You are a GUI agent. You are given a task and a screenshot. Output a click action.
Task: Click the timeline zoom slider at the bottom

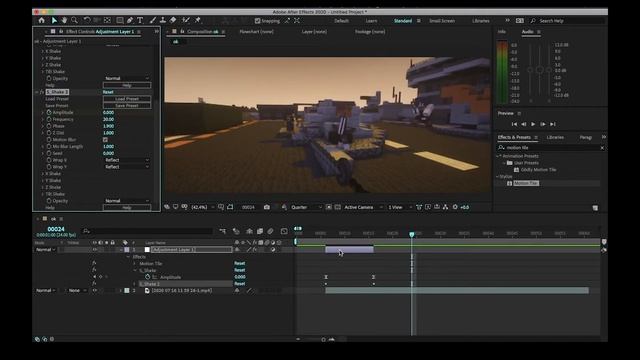[x=323, y=339]
